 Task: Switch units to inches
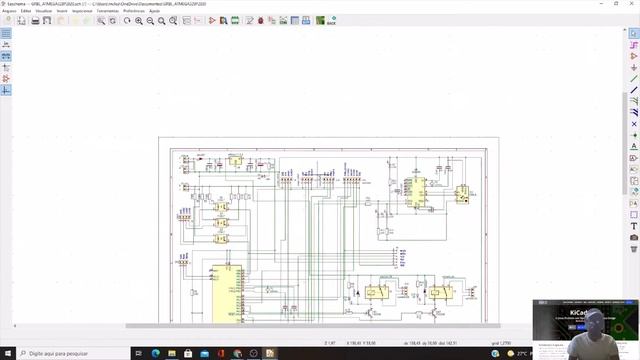click(x=6, y=45)
